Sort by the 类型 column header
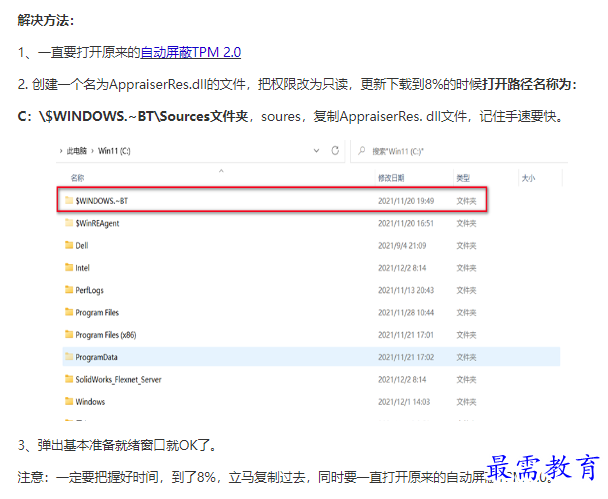608x499 pixels. (463, 178)
